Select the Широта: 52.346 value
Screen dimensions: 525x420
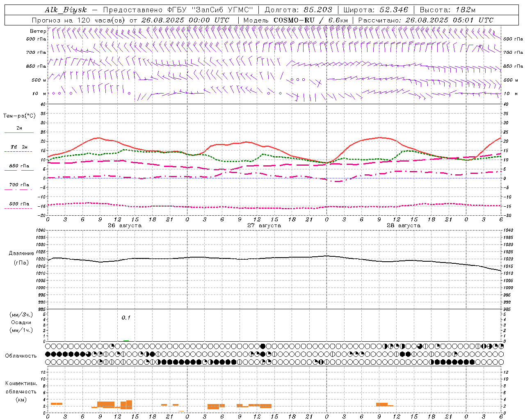click(376, 10)
